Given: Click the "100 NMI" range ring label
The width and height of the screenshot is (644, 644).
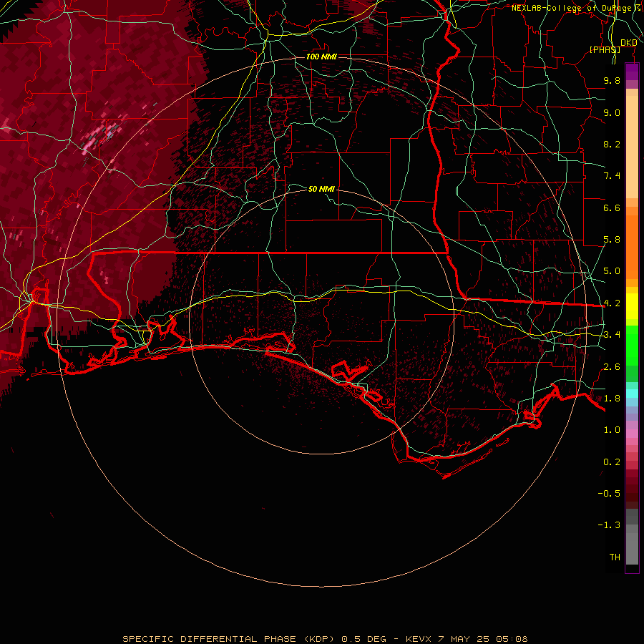Looking at the screenshot, I should coord(321,57).
